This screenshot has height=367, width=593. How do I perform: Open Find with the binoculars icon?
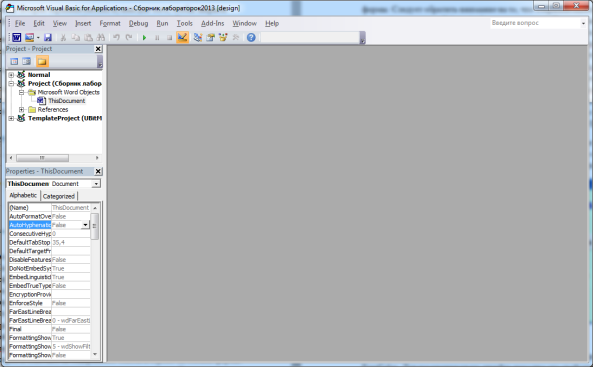(101, 37)
